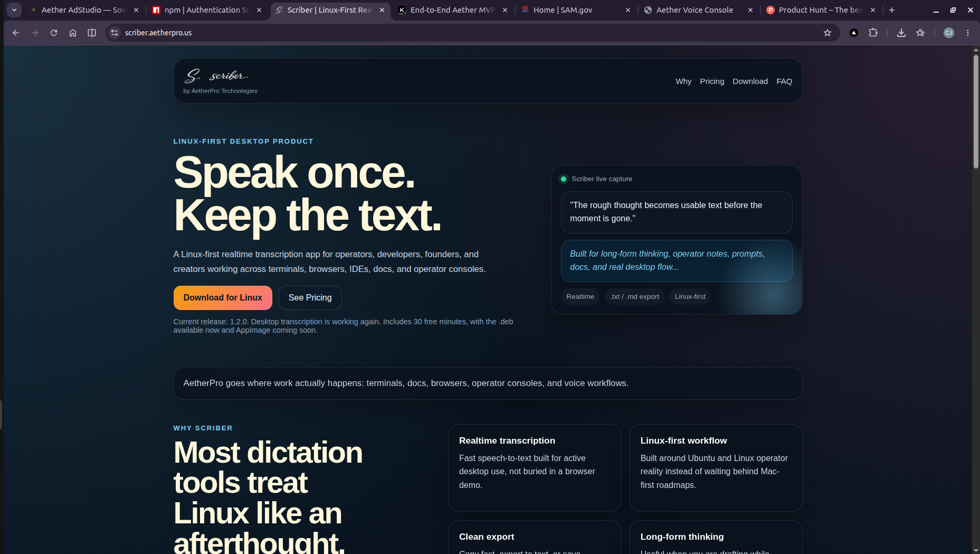The width and height of the screenshot is (980, 554).
Task: Toggle the side panel icon
Action: pos(92,33)
